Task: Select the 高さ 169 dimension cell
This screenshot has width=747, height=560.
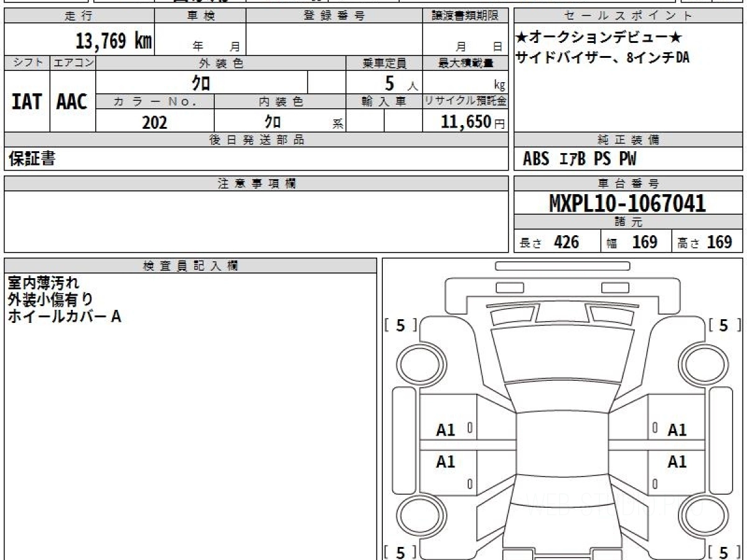Action: pyautogui.click(x=707, y=242)
